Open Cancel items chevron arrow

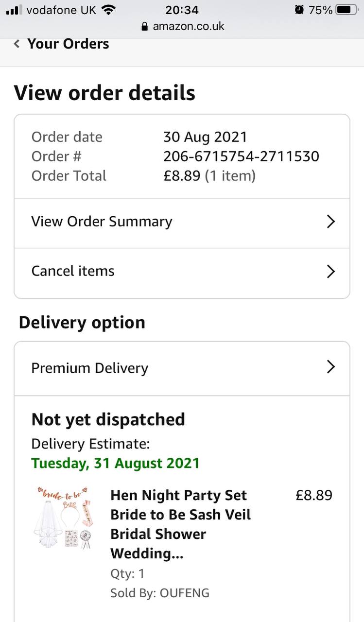(330, 271)
